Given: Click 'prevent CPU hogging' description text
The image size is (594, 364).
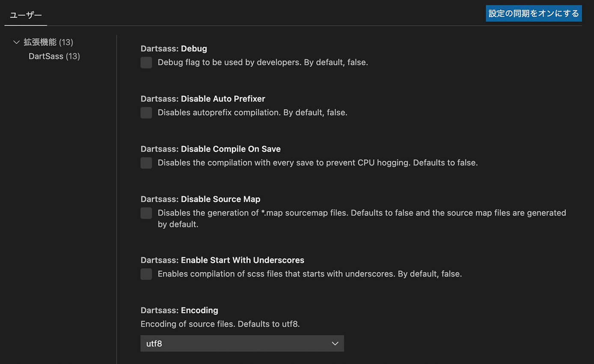Looking at the screenshot, I should click(x=367, y=163).
